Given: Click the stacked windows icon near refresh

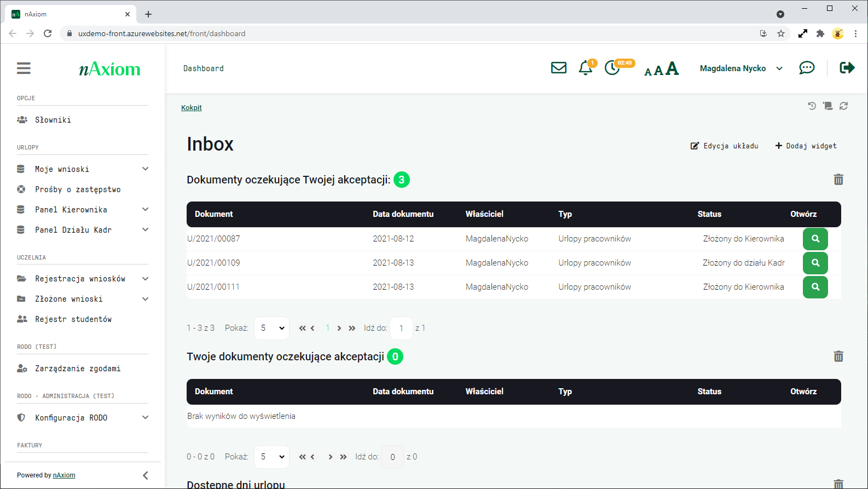Looking at the screenshot, I should 828,106.
